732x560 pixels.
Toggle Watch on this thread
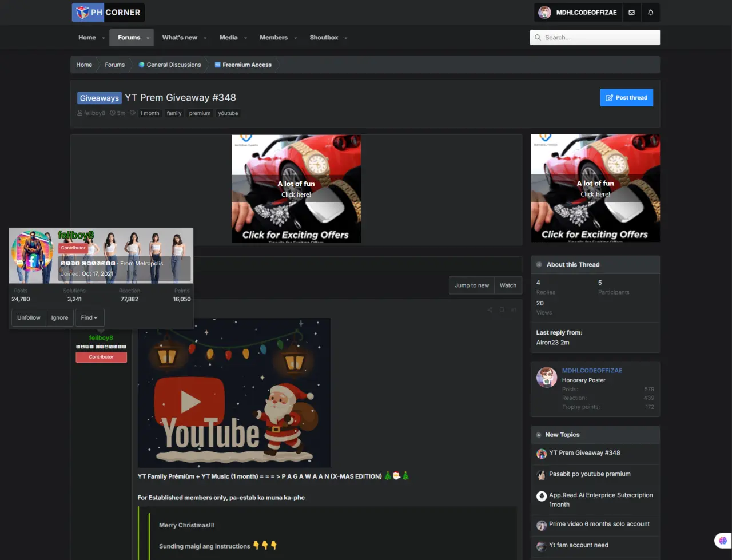click(508, 285)
